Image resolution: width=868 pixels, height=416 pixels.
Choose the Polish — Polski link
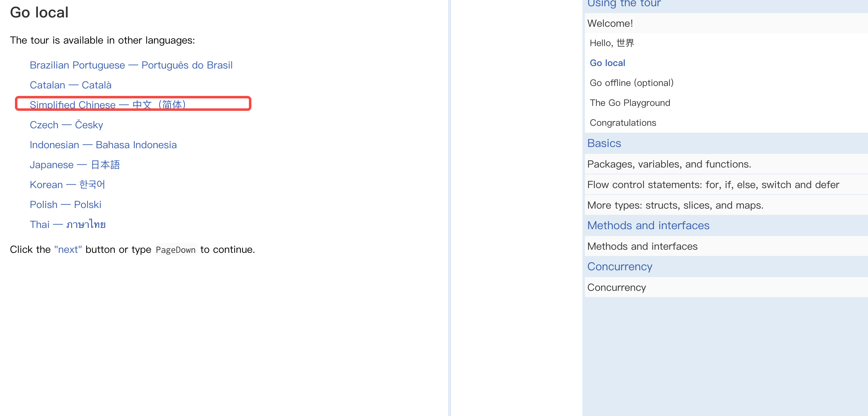[65, 204]
